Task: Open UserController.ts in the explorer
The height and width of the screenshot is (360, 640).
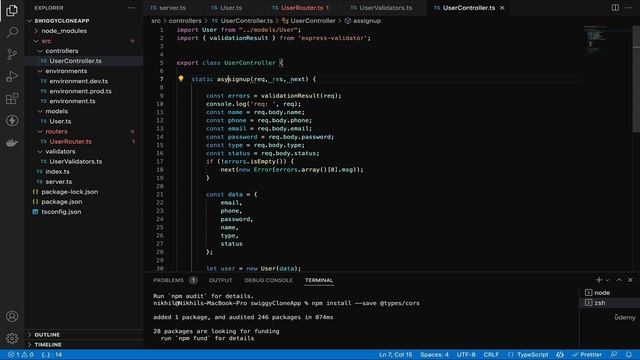Action: tap(76, 61)
